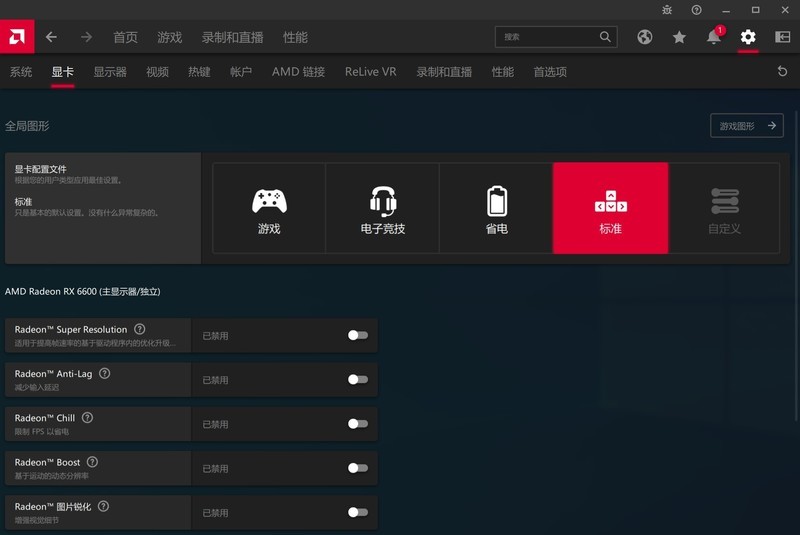Click the 游戏图形 button
The image size is (800, 535).
747,125
